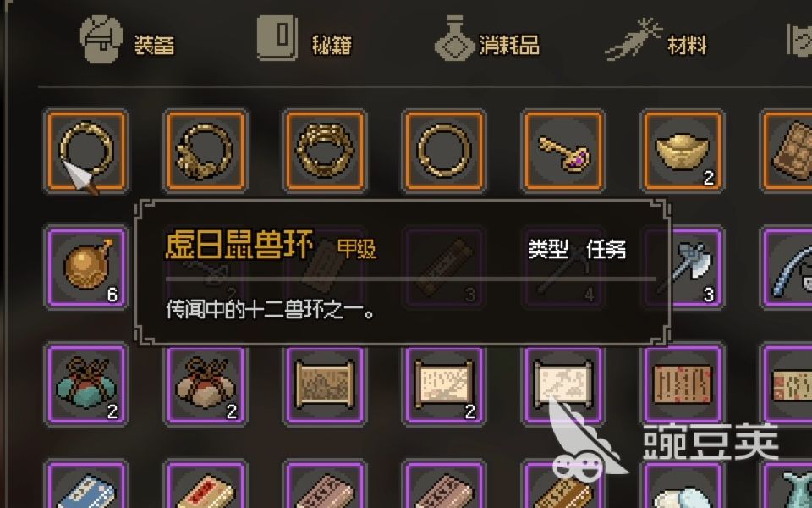Open the 装备 equipment tab
Image resolution: width=812 pixels, height=508 pixels.
pyautogui.click(x=128, y=41)
